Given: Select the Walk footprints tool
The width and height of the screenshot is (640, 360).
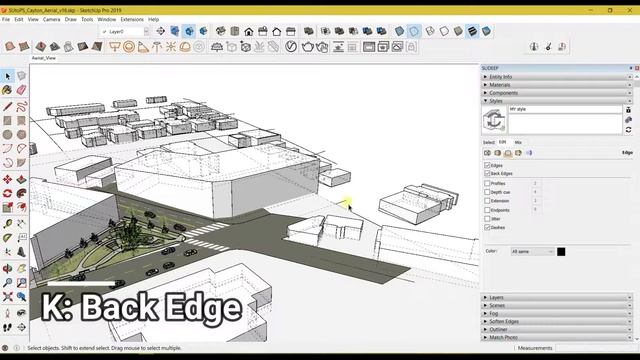Looking at the screenshot, I should point(8,327).
